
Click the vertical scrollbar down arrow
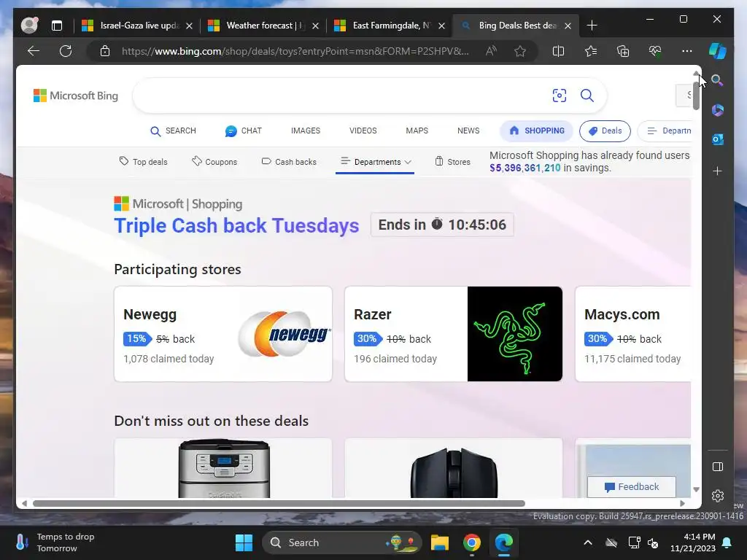(x=696, y=489)
